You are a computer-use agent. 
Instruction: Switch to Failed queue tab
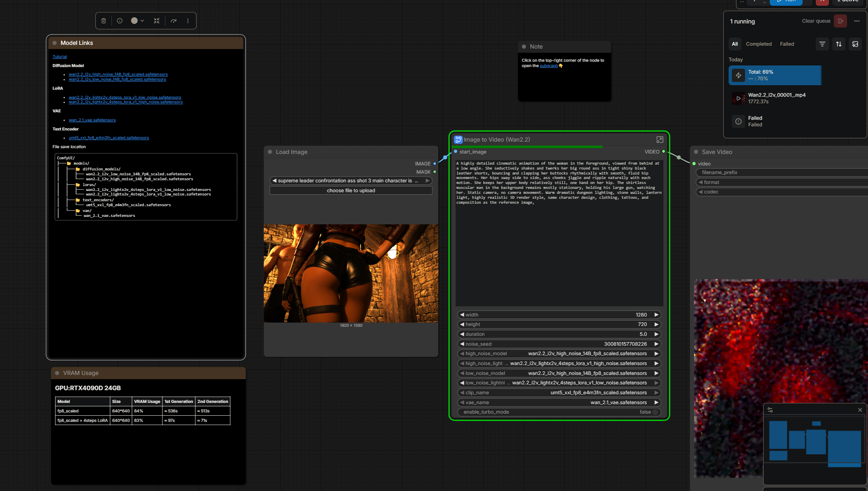(787, 44)
